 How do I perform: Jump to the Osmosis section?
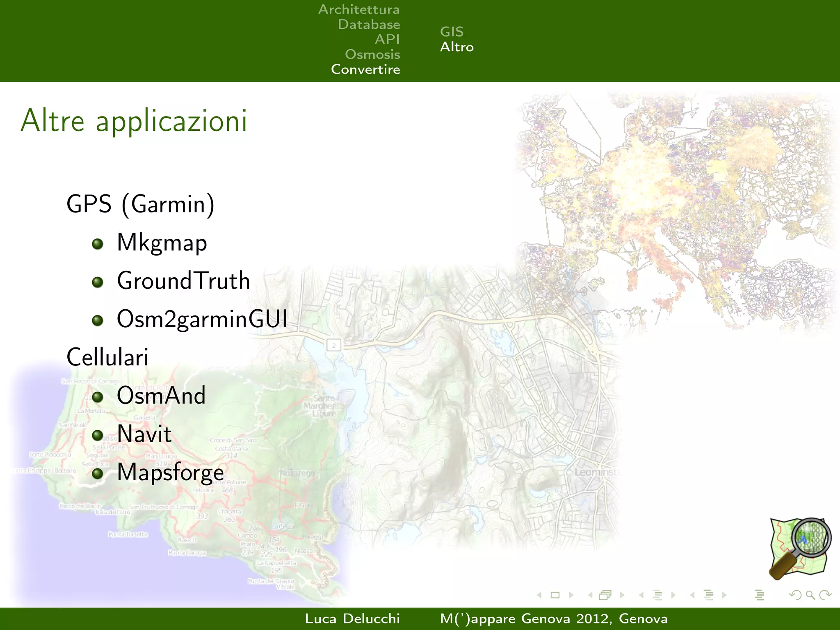[x=372, y=54]
